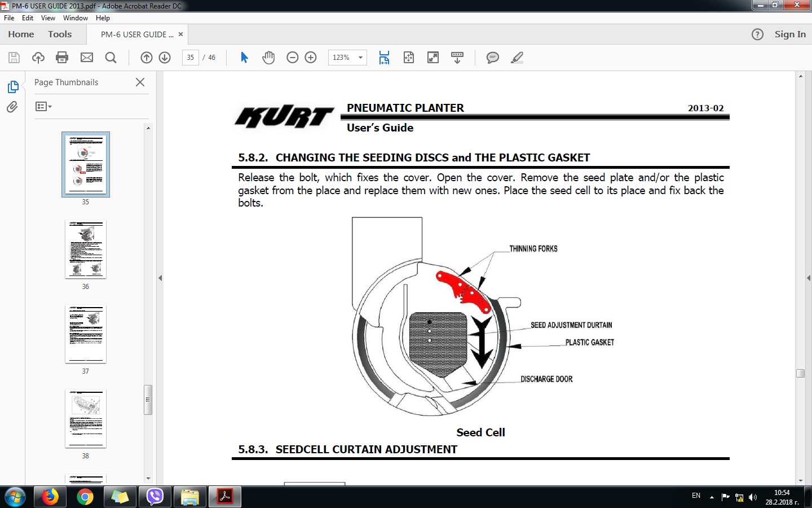Screen dimensions: 812x508
Task: Switch the EN input language indicator
Action: tap(696, 496)
